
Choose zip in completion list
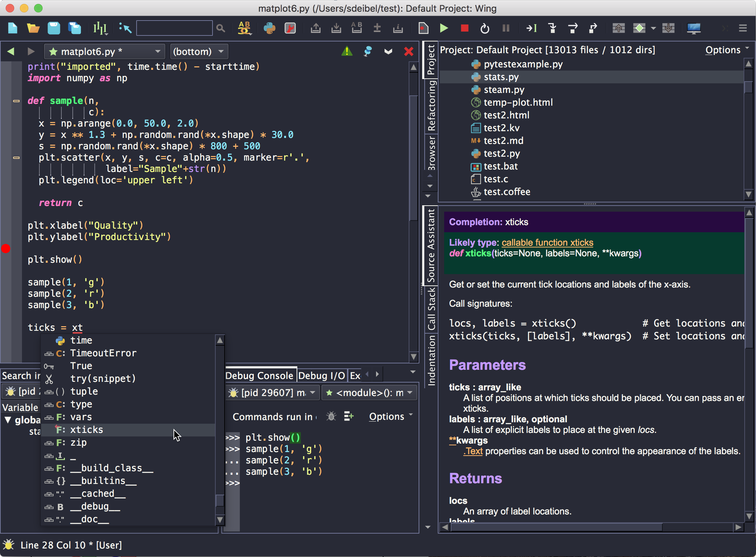click(x=128, y=442)
